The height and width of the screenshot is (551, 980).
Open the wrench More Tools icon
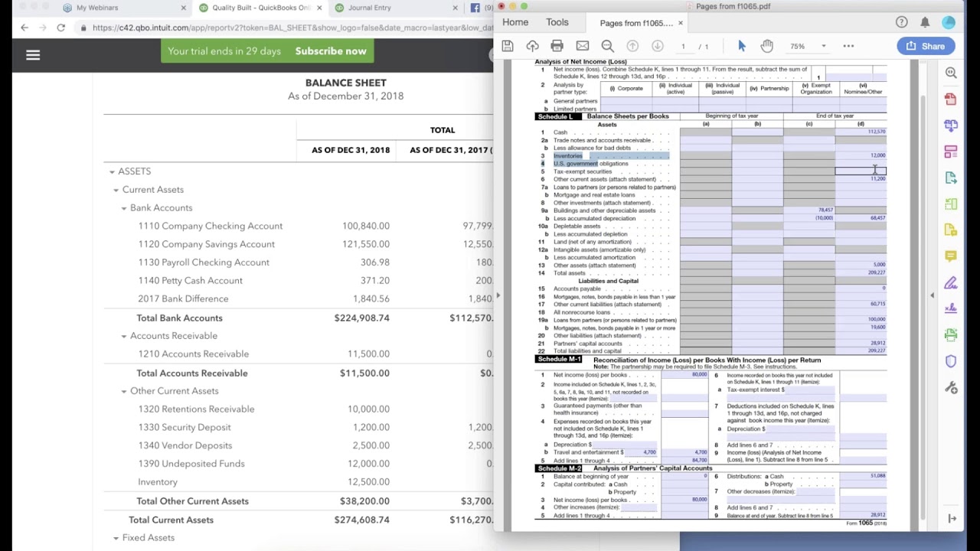point(951,387)
